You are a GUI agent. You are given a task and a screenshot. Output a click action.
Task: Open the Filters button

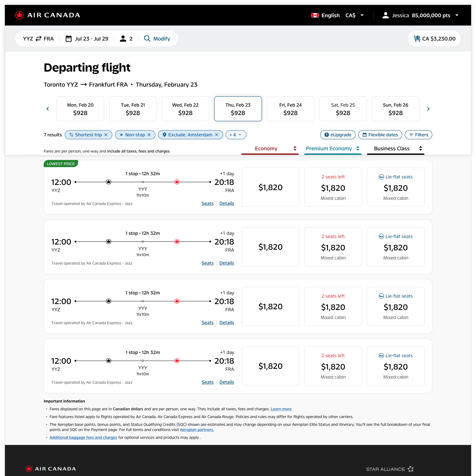point(418,135)
